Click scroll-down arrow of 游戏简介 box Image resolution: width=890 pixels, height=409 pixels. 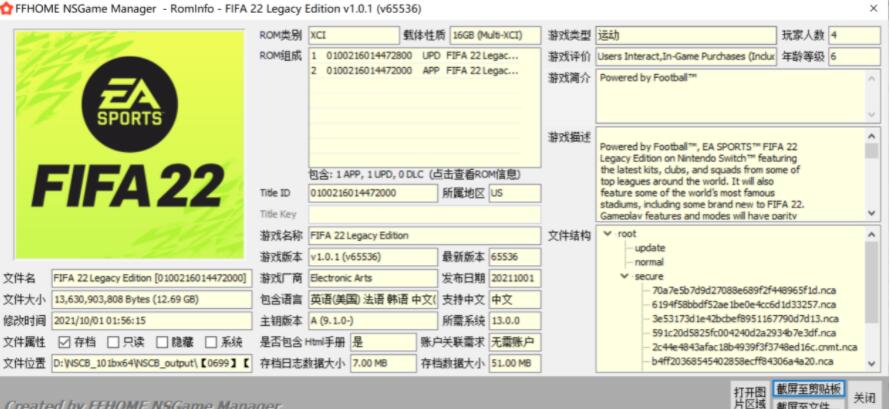(x=871, y=115)
